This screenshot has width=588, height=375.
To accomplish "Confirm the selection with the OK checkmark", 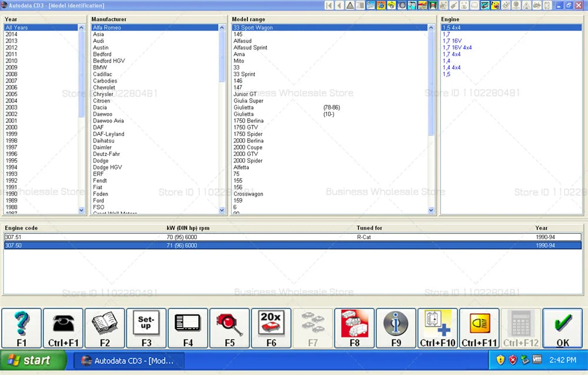I will click(x=563, y=328).
